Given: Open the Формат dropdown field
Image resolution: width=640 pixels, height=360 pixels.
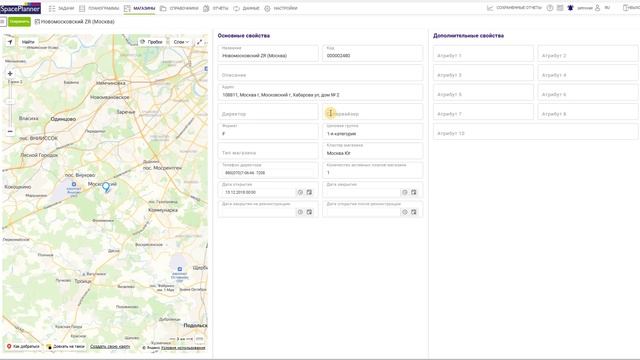Looking at the screenshot, I should coord(268,131).
